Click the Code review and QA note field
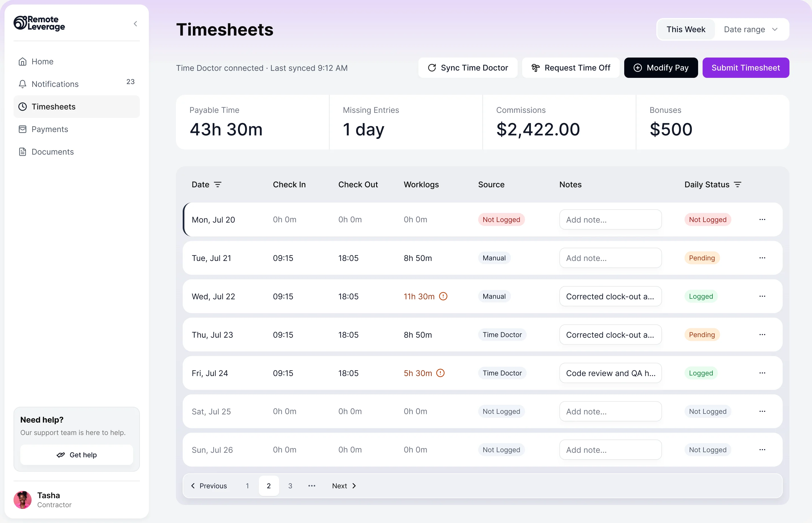This screenshot has height=523, width=812. [x=610, y=373]
